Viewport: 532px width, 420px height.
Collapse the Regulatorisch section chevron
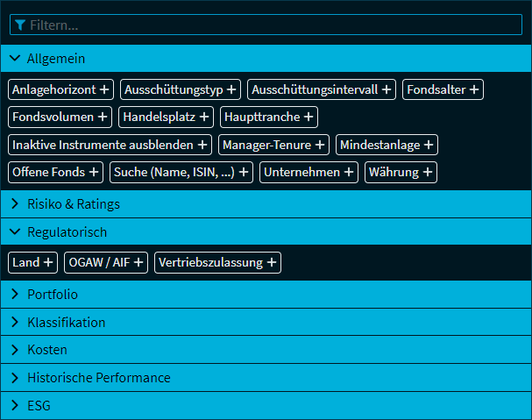[x=15, y=232]
